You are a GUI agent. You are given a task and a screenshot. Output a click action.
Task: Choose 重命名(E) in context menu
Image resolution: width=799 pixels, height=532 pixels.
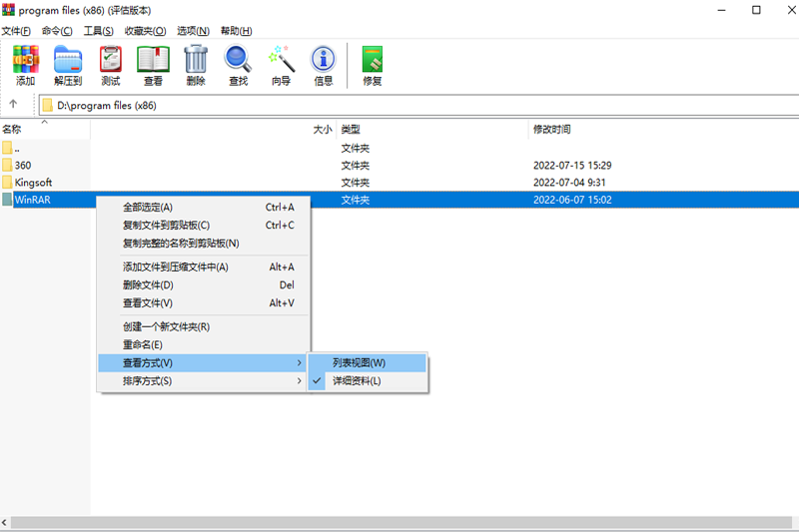(204, 344)
